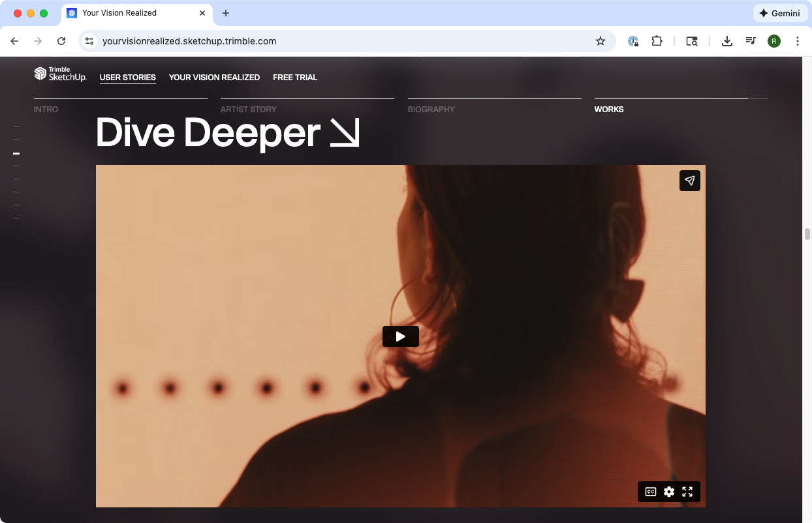Open Chrome three-dot menu
The width and height of the screenshot is (812, 523).
tap(798, 41)
